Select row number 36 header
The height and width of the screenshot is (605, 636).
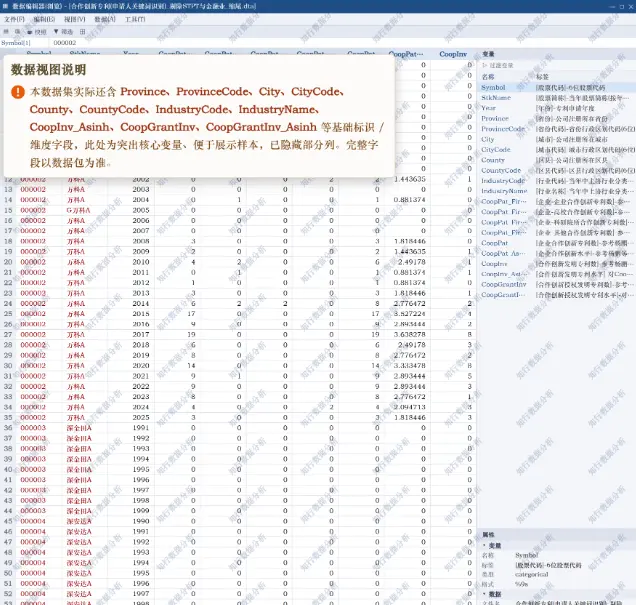pyautogui.click(x=8, y=428)
